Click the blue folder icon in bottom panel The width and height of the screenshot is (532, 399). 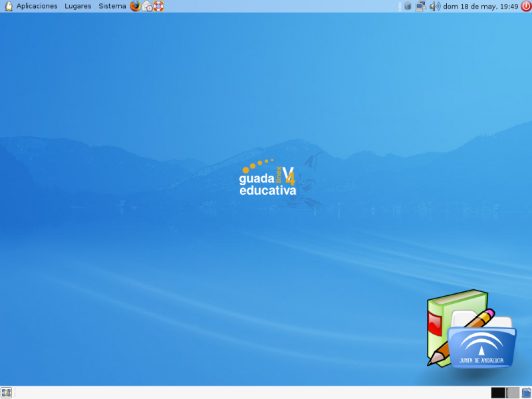[x=526, y=392]
